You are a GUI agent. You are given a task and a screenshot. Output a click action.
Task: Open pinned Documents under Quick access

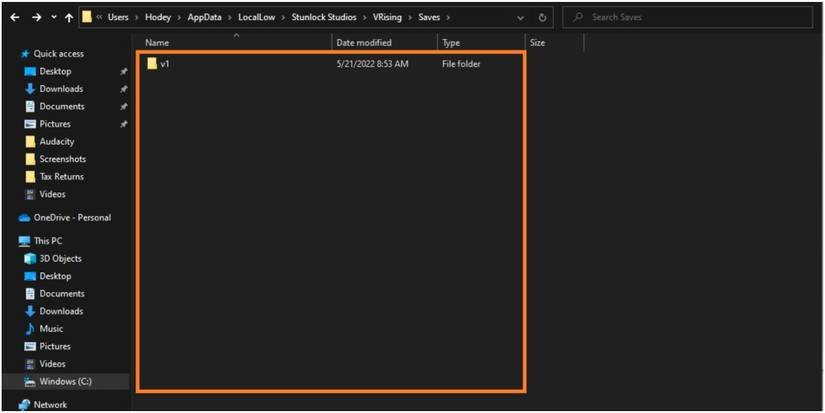62,106
